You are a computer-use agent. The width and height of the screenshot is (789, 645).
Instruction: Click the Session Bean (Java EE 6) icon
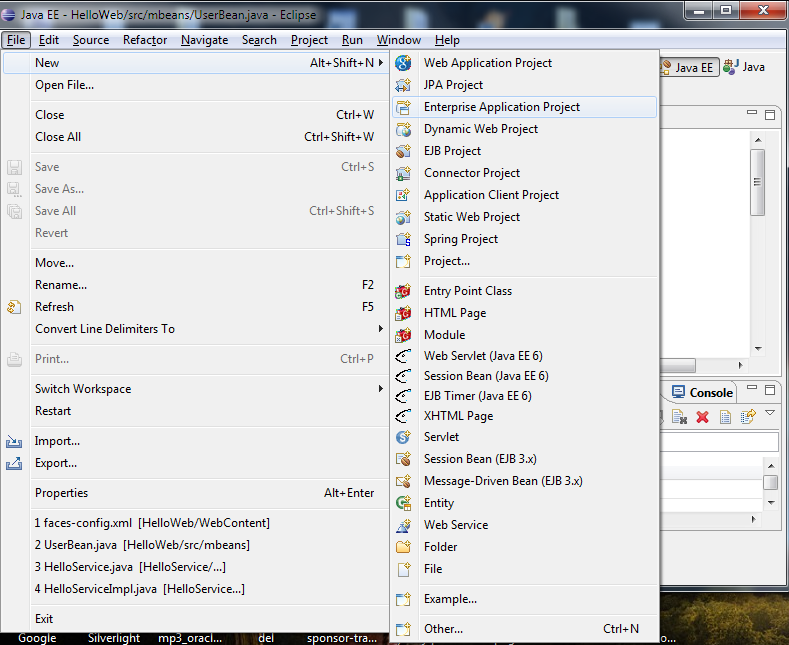[403, 376]
